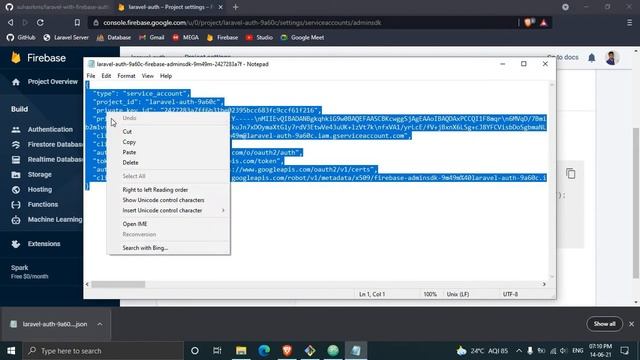
Task: Open Task View on taskbar
Action: 217,351
